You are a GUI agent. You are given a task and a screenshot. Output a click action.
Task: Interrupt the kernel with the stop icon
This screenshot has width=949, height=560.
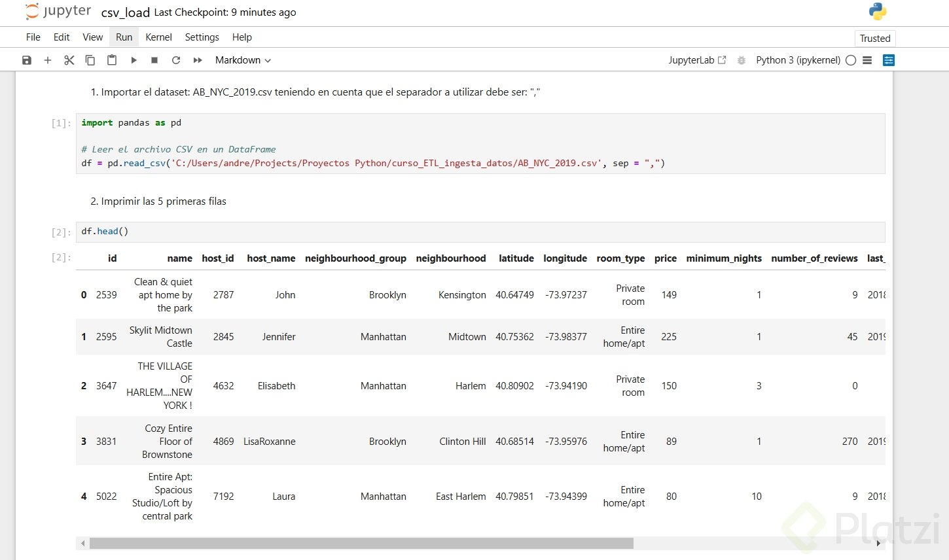point(154,60)
